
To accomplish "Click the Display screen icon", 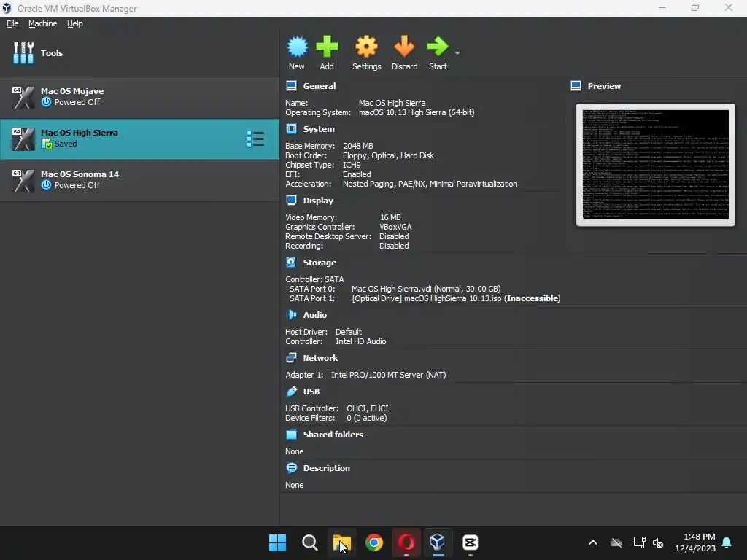I will point(291,200).
